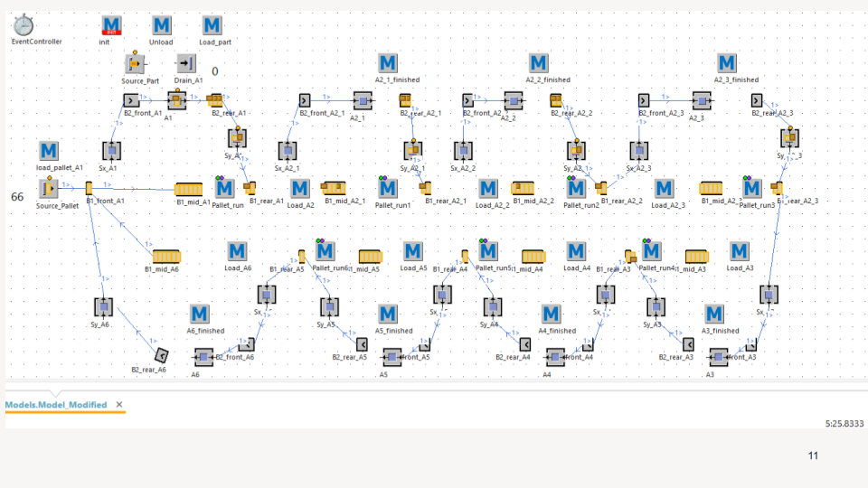The width and height of the screenshot is (868, 488).
Task: Select the Pallet_run5 method icon
Action: (488, 251)
